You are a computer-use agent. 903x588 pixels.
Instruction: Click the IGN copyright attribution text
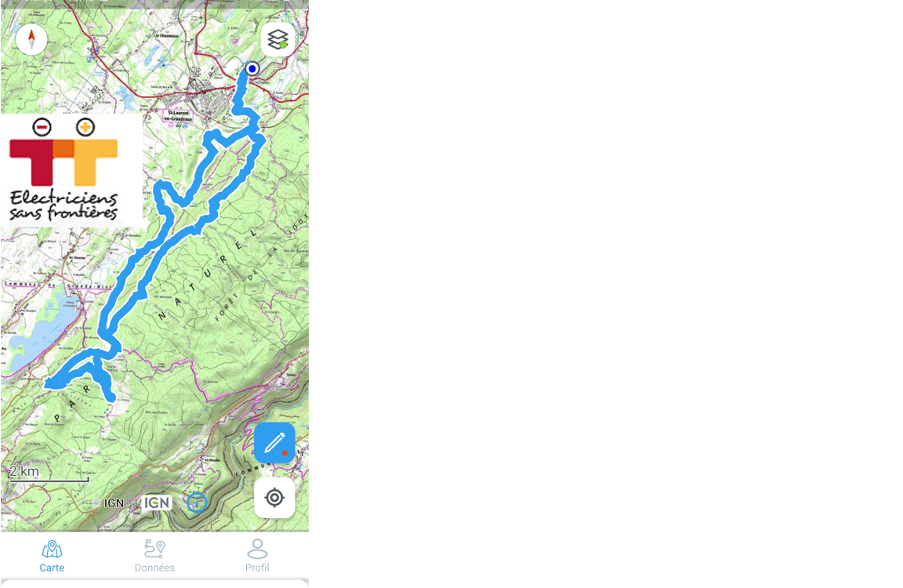tap(110, 503)
